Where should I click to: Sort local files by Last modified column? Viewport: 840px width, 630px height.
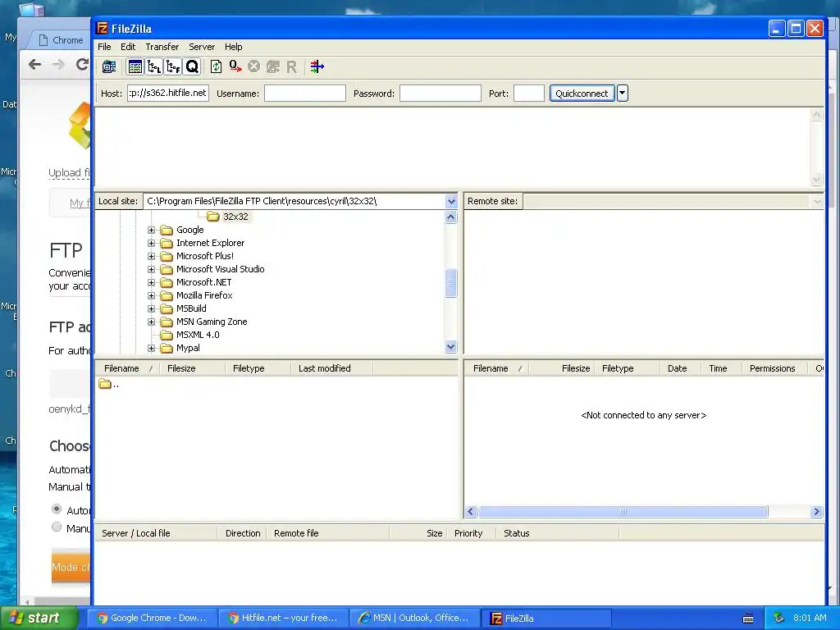(x=331, y=368)
